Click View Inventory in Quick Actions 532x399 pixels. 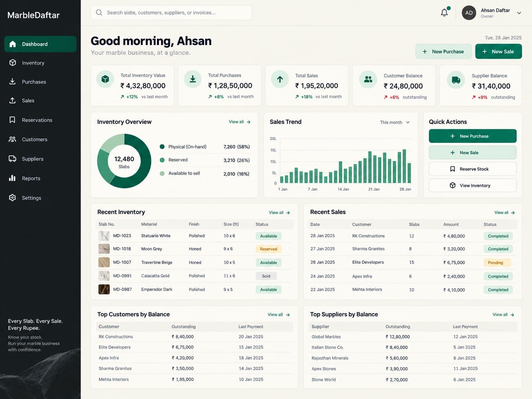pyautogui.click(x=472, y=186)
